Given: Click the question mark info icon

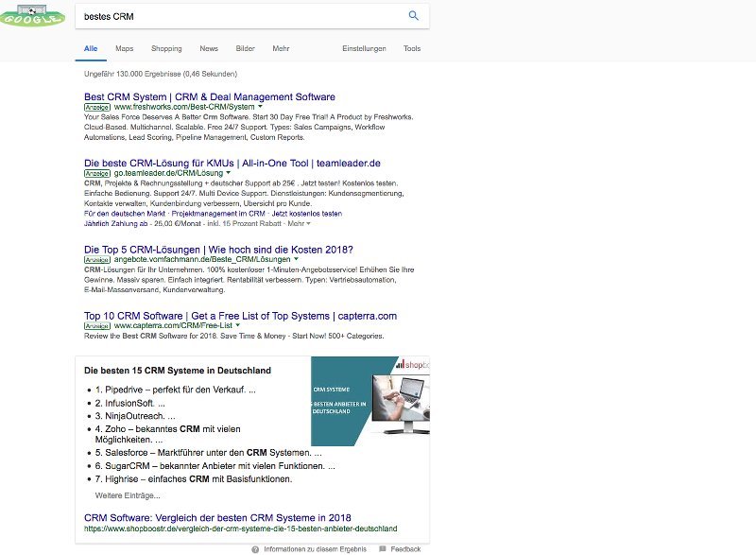Looking at the screenshot, I should click(255, 549).
